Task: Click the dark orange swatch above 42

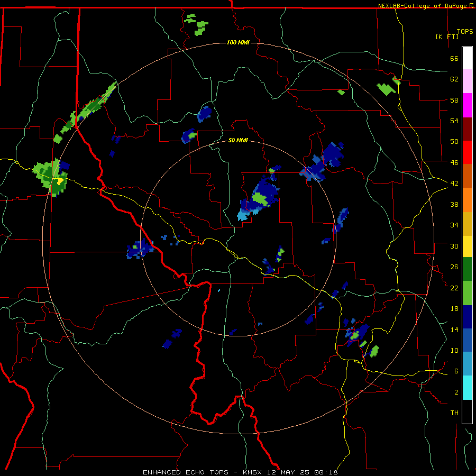Action: pos(467,176)
